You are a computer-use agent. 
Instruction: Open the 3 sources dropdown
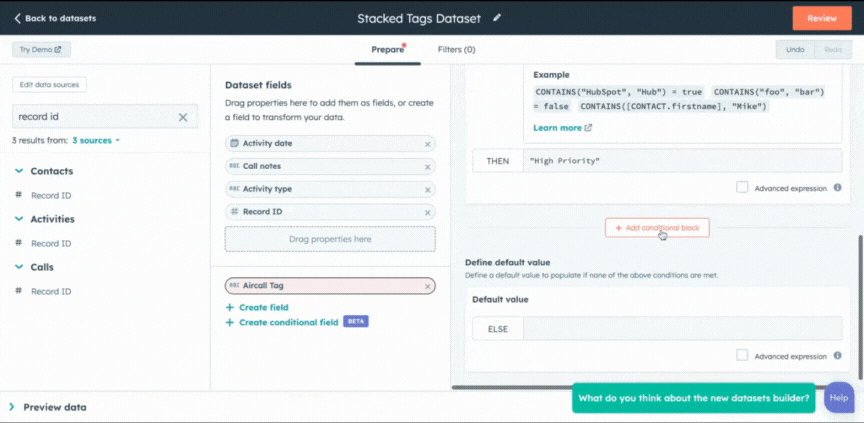tap(95, 141)
